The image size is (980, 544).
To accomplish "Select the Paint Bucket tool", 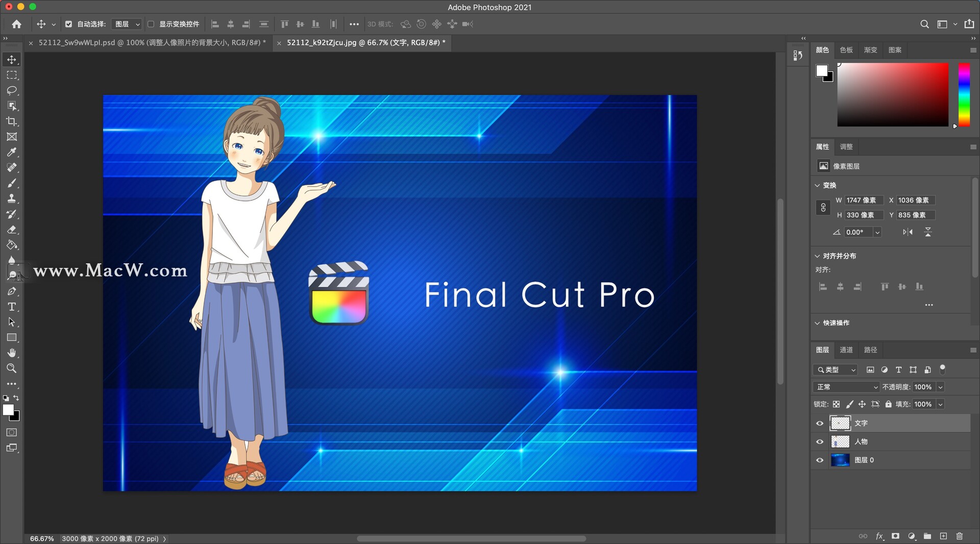I will point(12,245).
